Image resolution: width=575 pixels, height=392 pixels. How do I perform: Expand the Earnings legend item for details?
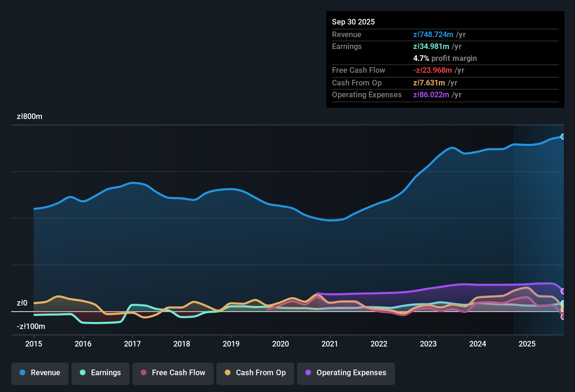click(x=100, y=373)
